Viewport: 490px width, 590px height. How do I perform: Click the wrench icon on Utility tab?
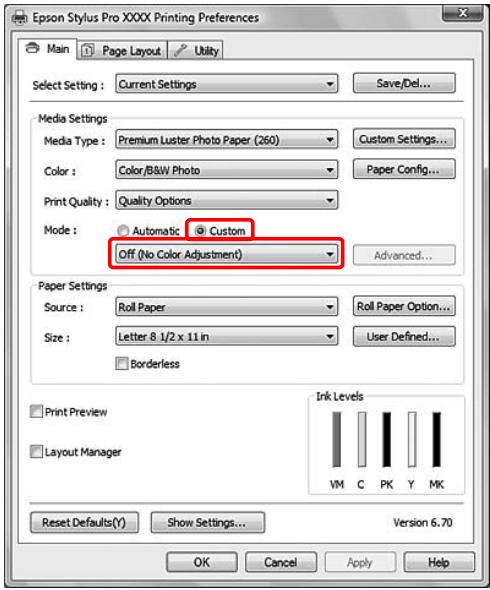coord(180,50)
